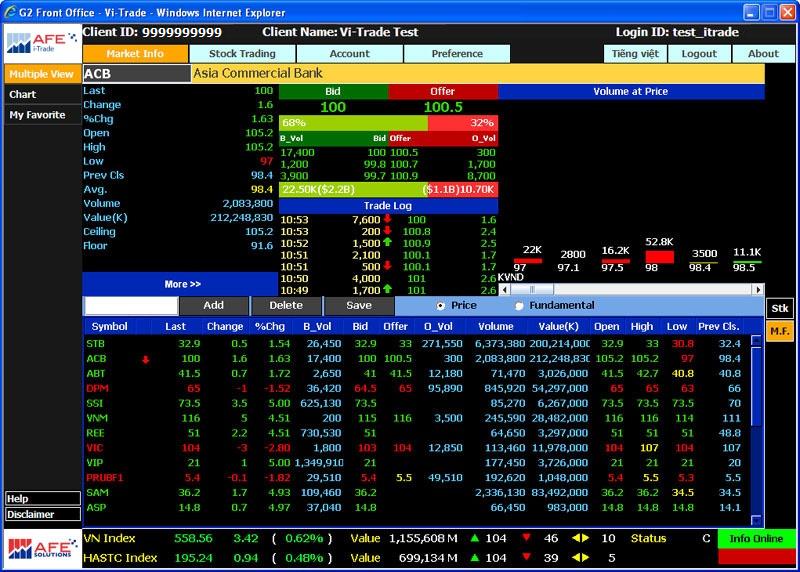Click the Help link
This screenshot has width=800, height=572.
(x=42, y=499)
